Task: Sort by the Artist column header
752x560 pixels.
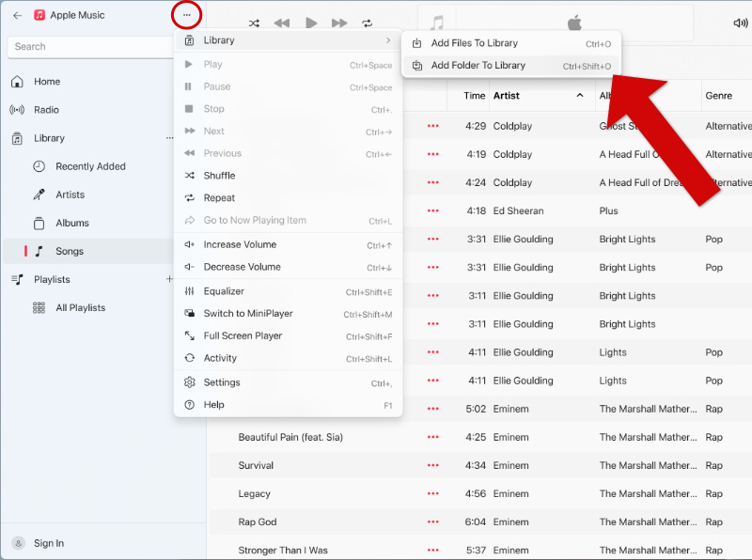Action: [542, 96]
